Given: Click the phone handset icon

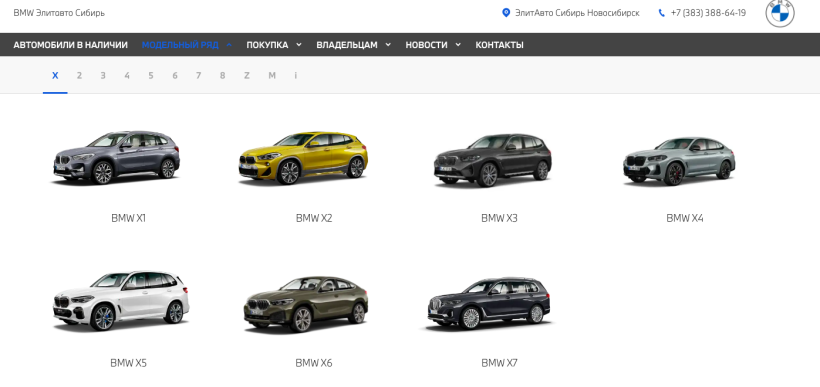Looking at the screenshot, I should (x=662, y=13).
